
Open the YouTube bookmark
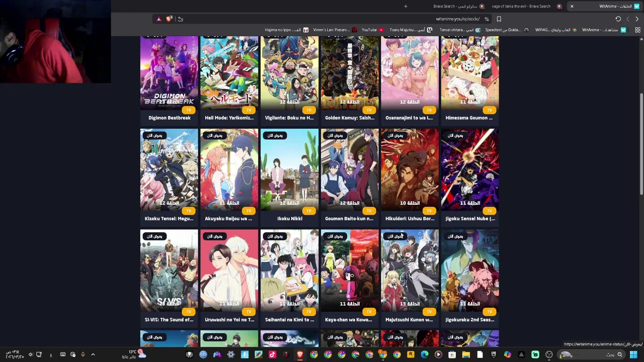(373, 30)
